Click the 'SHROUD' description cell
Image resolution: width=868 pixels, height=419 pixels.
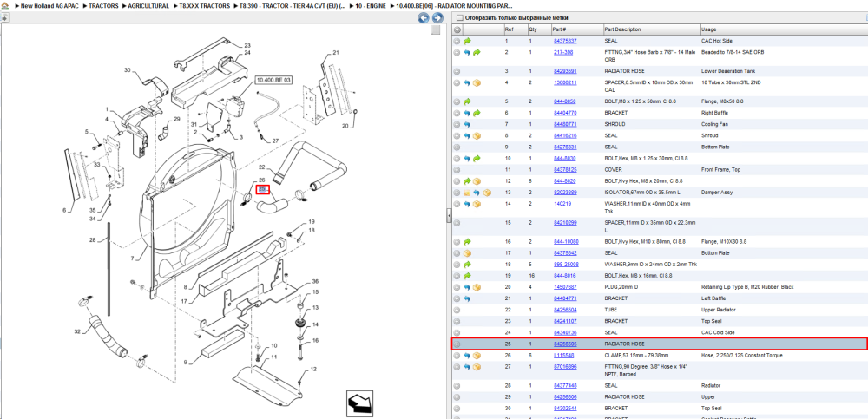(x=614, y=125)
